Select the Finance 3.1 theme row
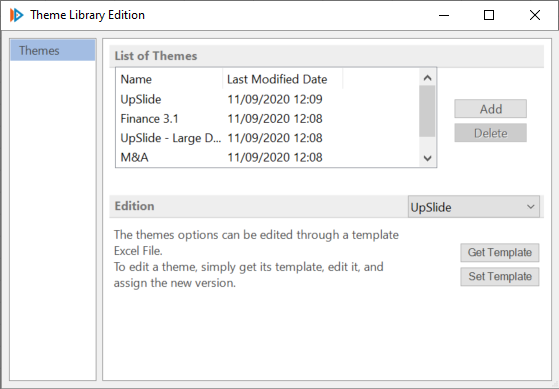Screen dimensions: 559x389 (x=268, y=118)
